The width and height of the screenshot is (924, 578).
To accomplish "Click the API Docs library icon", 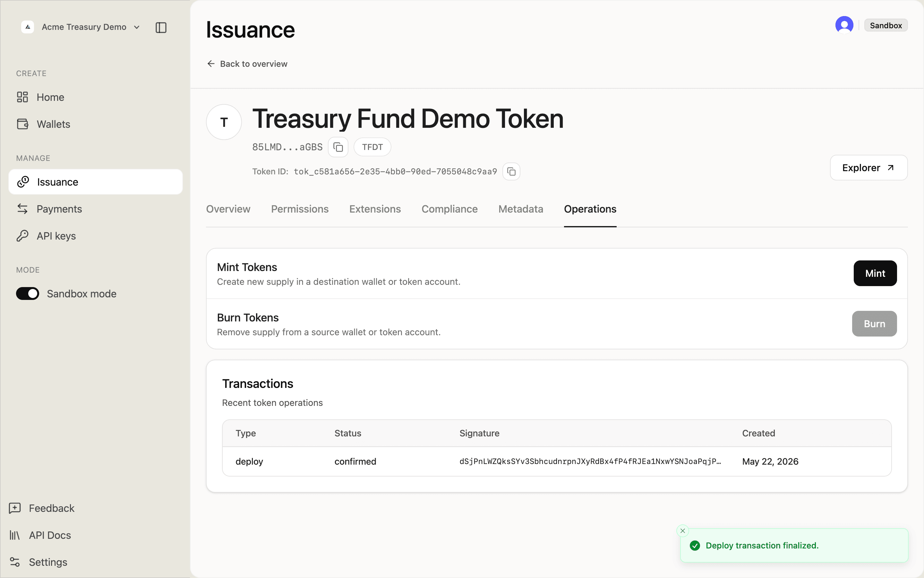I will (x=14, y=535).
